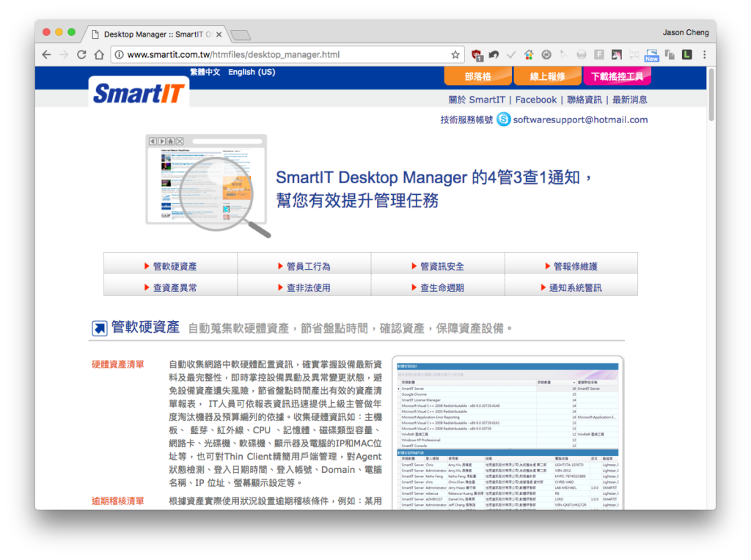This screenshot has height=560, width=751.
Task: Click the gray checkmark extension icon
Action: tap(511, 54)
